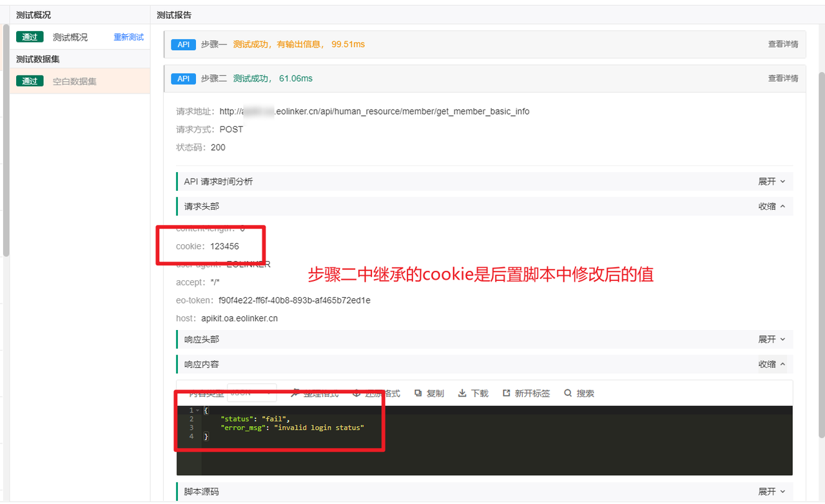Click the open-in-new-tab icon beside 新开标签
This screenshot has height=504, width=825.
click(506, 393)
